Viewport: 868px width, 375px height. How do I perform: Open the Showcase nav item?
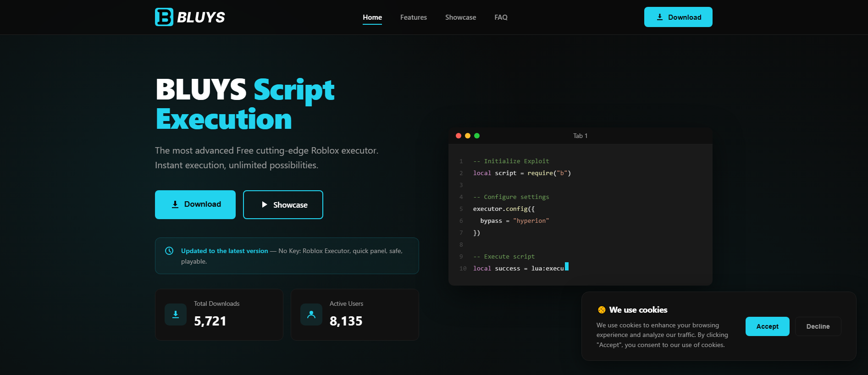461,17
